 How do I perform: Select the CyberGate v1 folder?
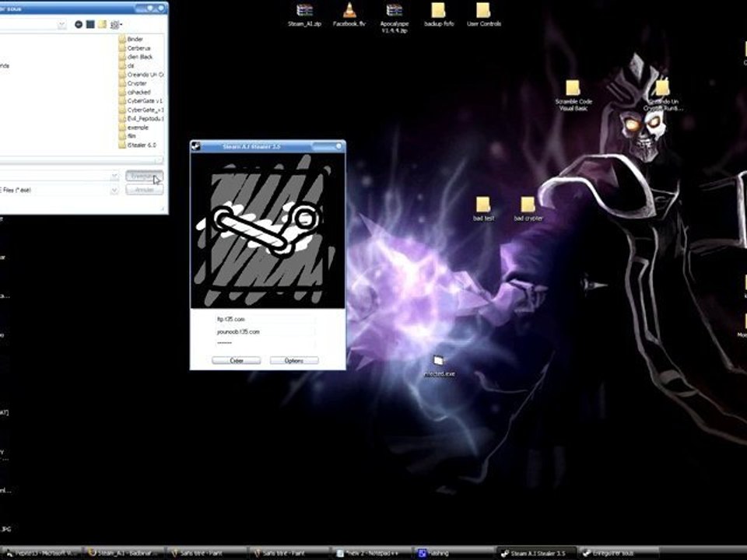[140, 101]
